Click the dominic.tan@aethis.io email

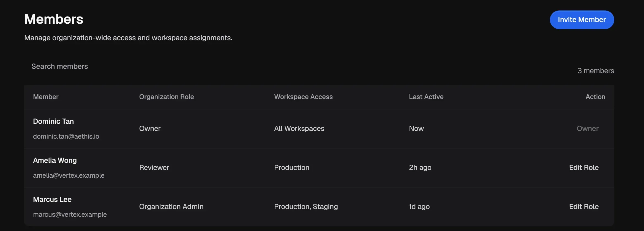point(66,136)
